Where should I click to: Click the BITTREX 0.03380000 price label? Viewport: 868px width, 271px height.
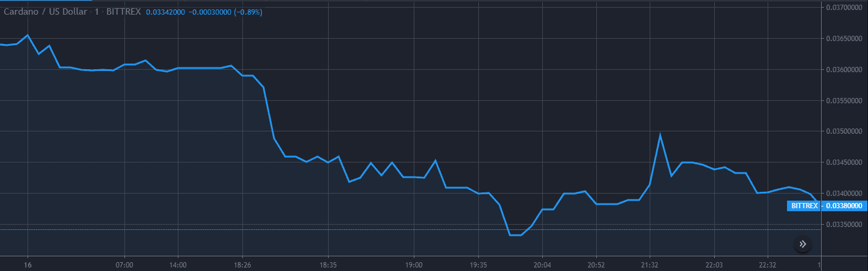pyautogui.click(x=828, y=206)
